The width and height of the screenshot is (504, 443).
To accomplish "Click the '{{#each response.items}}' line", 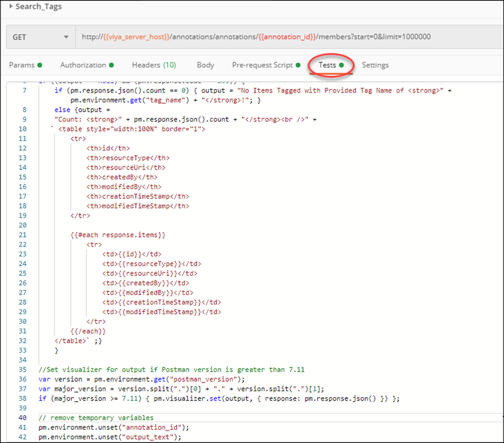I will 118,235.
